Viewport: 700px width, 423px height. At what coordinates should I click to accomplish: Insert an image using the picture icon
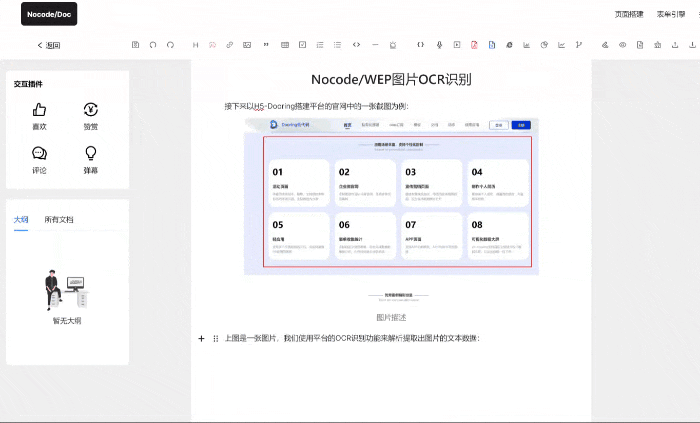(247, 45)
